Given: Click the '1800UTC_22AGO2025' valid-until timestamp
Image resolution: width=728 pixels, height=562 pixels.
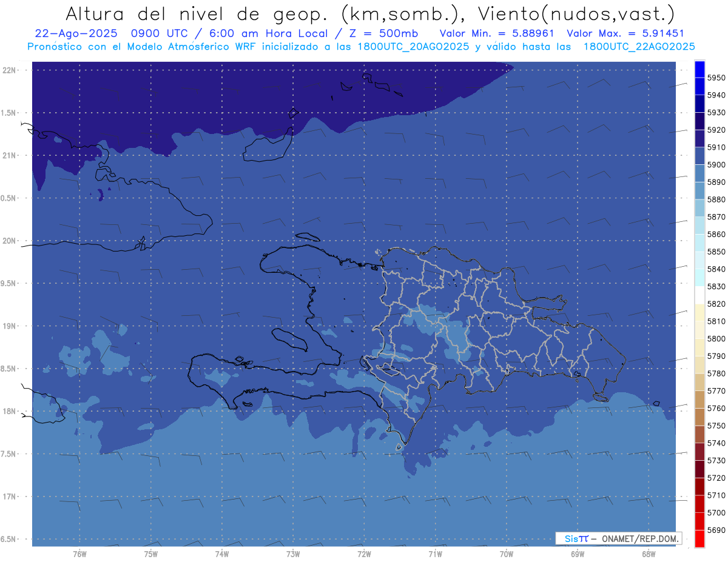Looking at the screenshot, I should click(639, 47).
